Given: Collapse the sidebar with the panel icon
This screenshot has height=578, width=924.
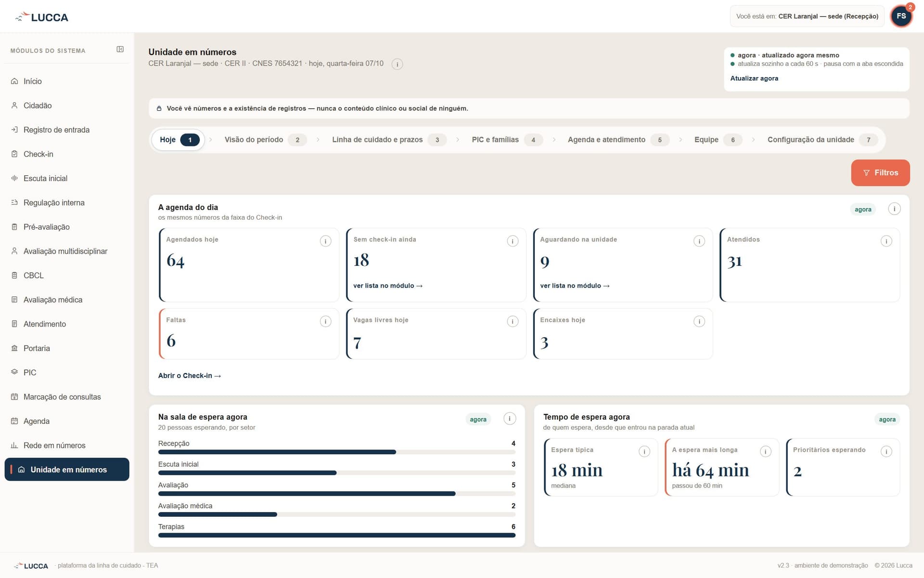Looking at the screenshot, I should click(120, 49).
